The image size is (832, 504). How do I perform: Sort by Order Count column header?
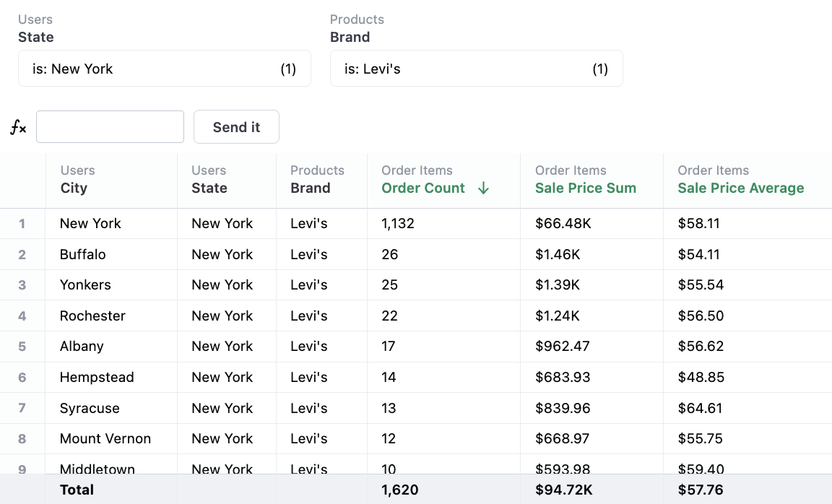click(x=423, y=188)
